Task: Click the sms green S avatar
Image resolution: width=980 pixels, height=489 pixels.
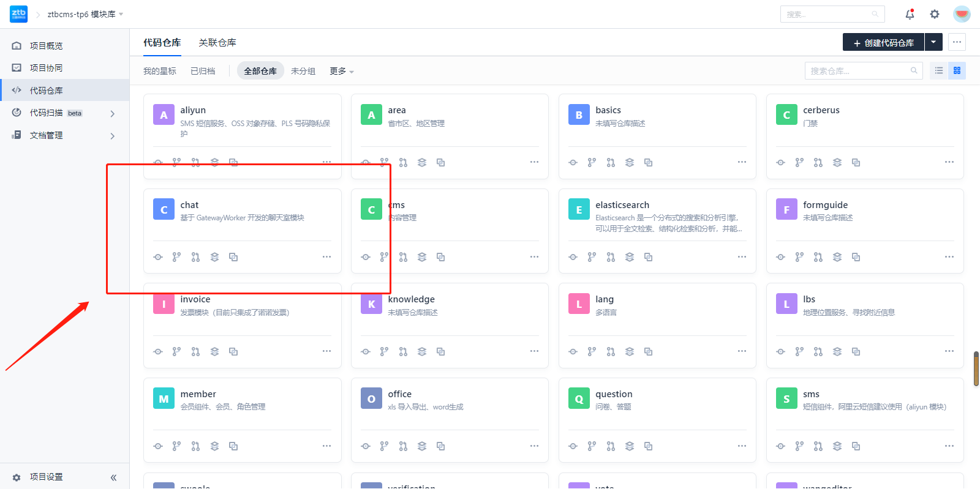Action: (x=786, y=399)
